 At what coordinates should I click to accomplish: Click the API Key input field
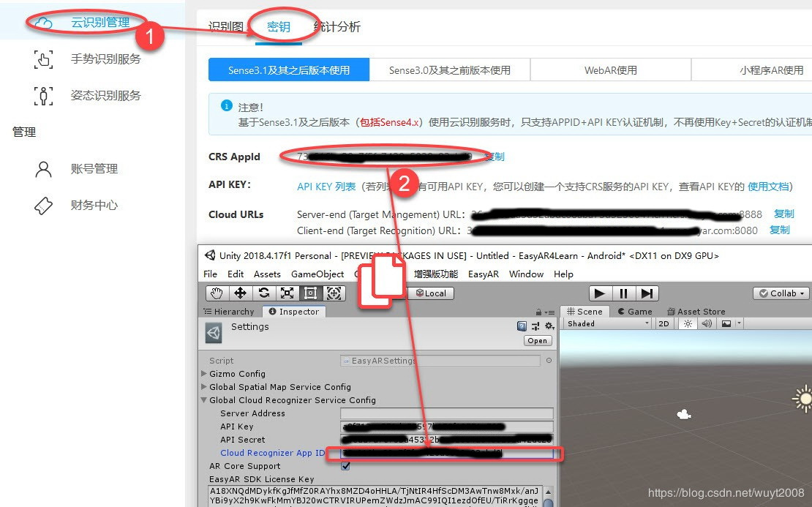pos(446,427)
